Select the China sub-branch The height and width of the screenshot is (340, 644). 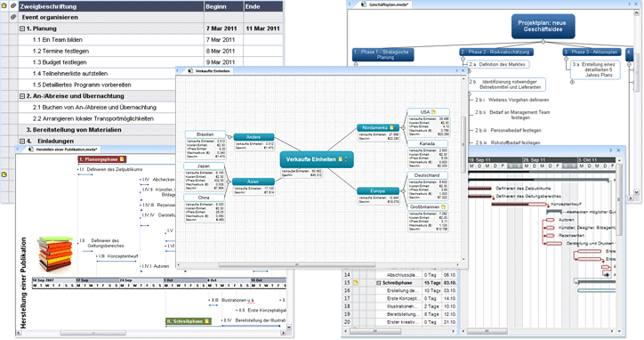coord(204,198)
